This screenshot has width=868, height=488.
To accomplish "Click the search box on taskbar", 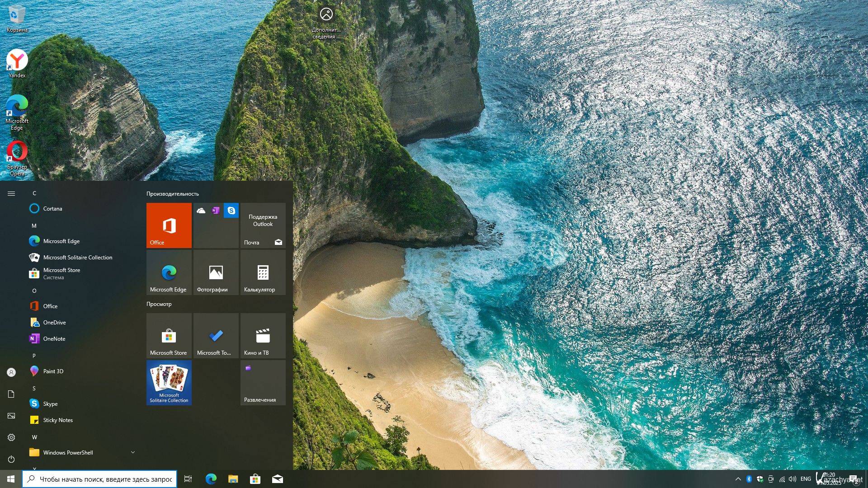I will tap(99, 479).
